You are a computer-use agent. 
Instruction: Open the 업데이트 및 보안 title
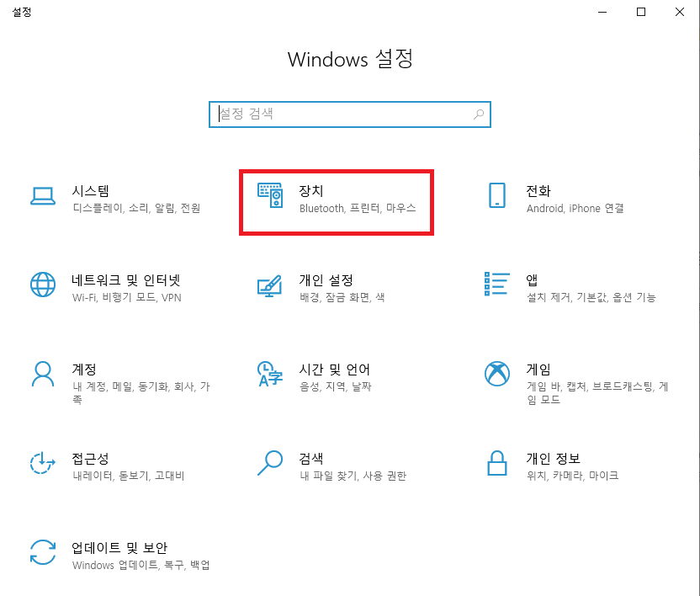[119, 548]
